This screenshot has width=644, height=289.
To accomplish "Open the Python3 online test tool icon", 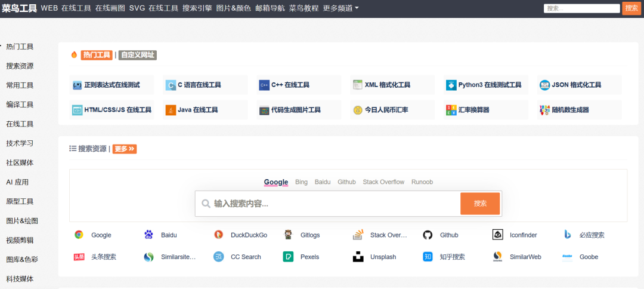I will (451, 85).
